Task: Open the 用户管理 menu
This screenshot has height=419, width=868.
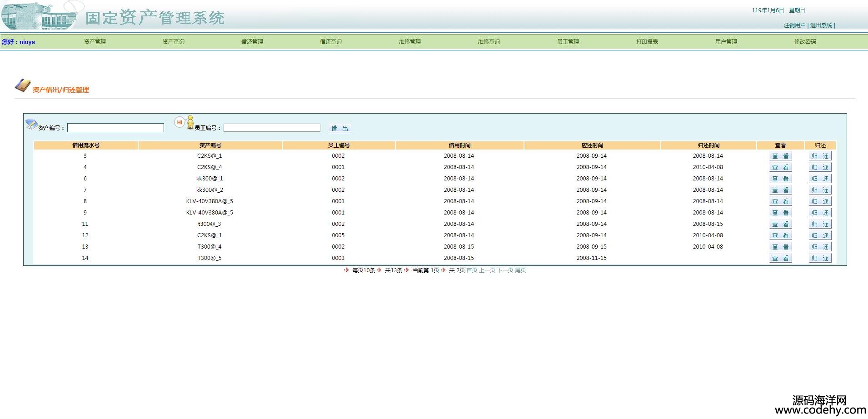Action: (x=726, y=42)
